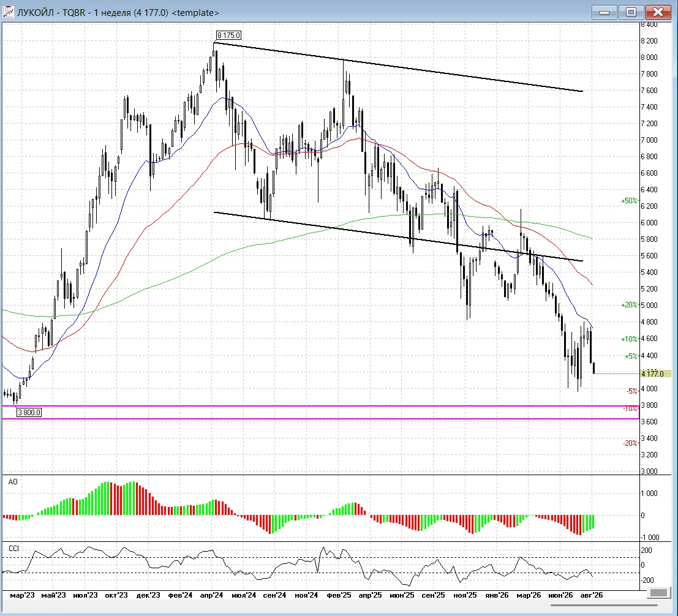Click the ноя'25 date on time axis
The height and width of the screenshot is (616, 678).
[x=465, y=595]
